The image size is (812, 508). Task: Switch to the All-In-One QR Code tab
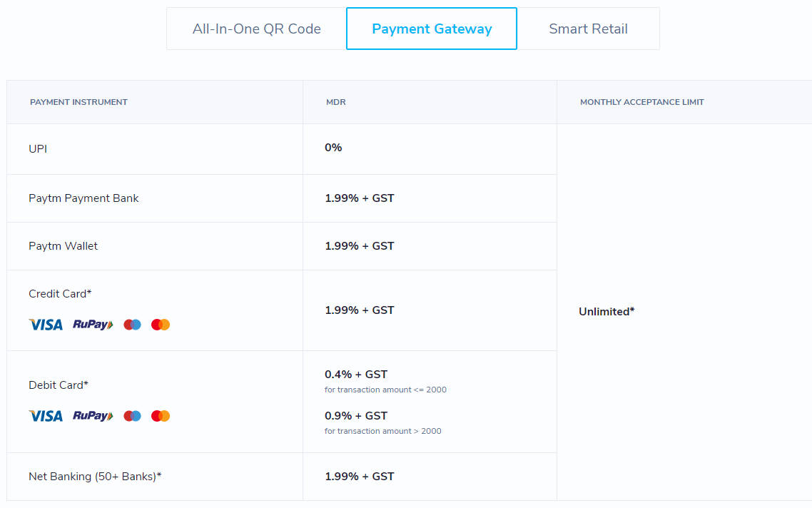click(255, 29)
